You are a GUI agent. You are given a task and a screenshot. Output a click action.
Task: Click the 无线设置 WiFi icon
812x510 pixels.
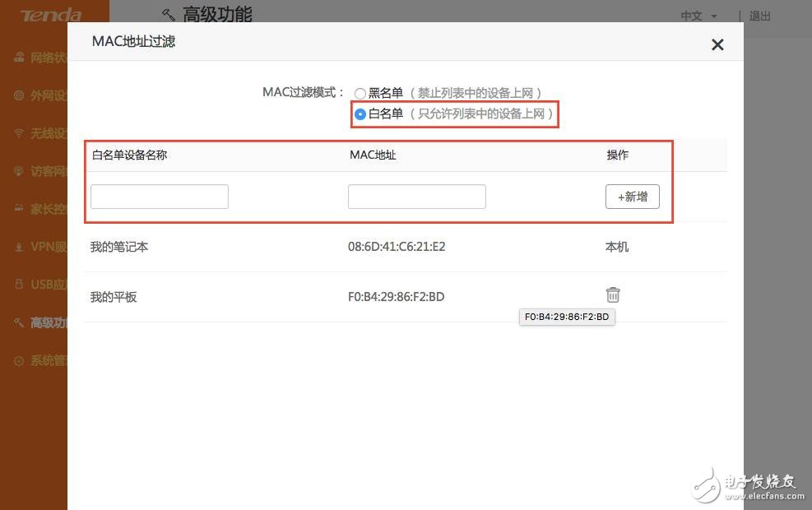pos(18,132)
